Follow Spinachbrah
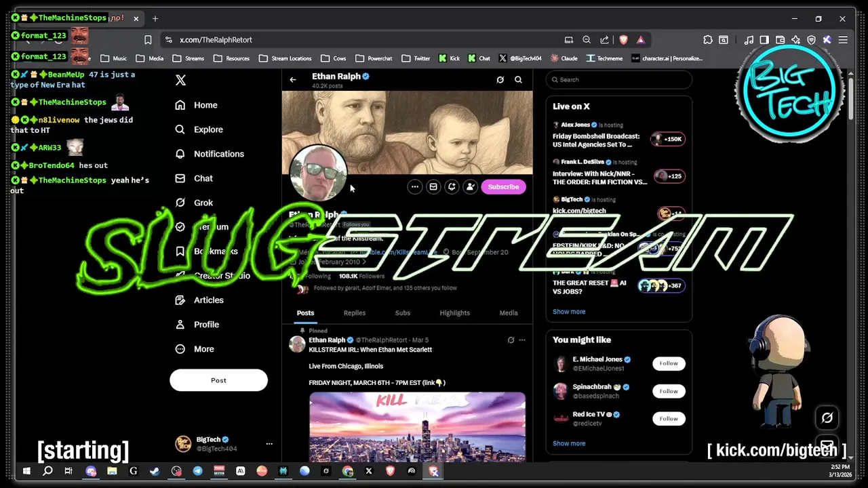 (x=669, y=391)
